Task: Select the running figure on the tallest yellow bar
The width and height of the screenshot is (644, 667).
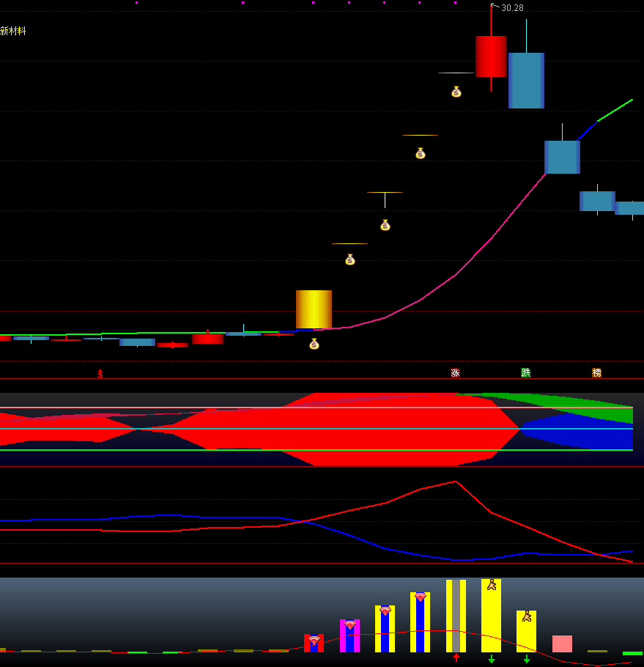Action: click(x=492, y=585)
